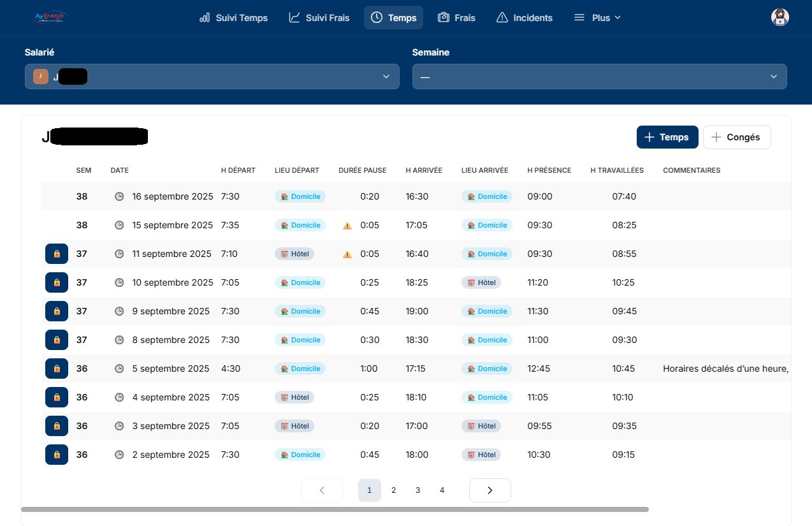Go to next page arrow

point(490,490)
